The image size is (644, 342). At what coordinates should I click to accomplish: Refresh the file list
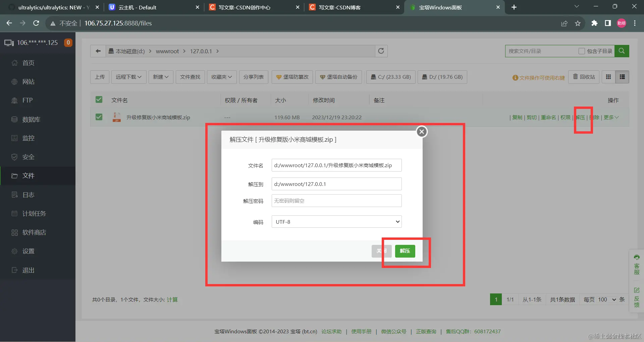coord(381,51)
